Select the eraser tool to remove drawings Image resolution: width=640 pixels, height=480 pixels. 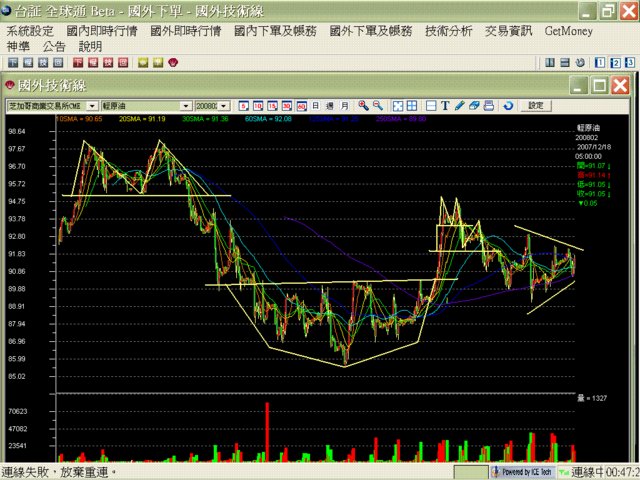[474, 106]
